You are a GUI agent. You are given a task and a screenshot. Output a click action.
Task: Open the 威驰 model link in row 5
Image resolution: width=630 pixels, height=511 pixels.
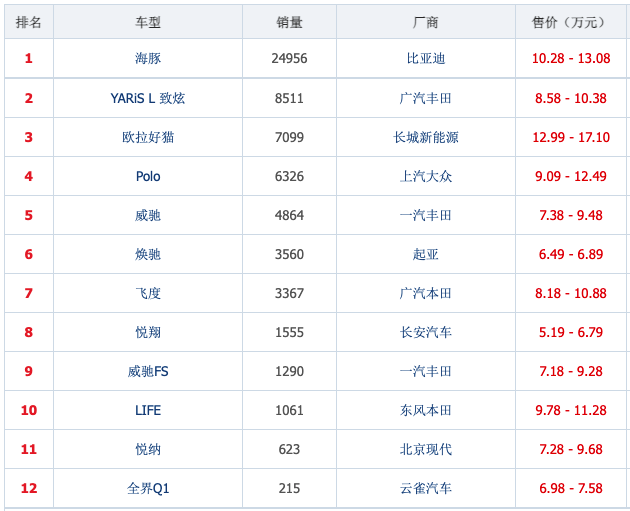coord(148,215)
